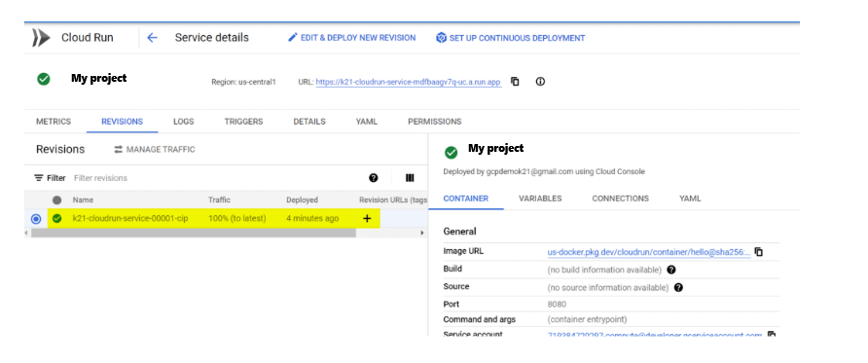The image size is (868, 363).
Task: Select the k21-cloudrun-service-00001-cip revision radio button
Action: pyautogui.click(x=36, y=219)
